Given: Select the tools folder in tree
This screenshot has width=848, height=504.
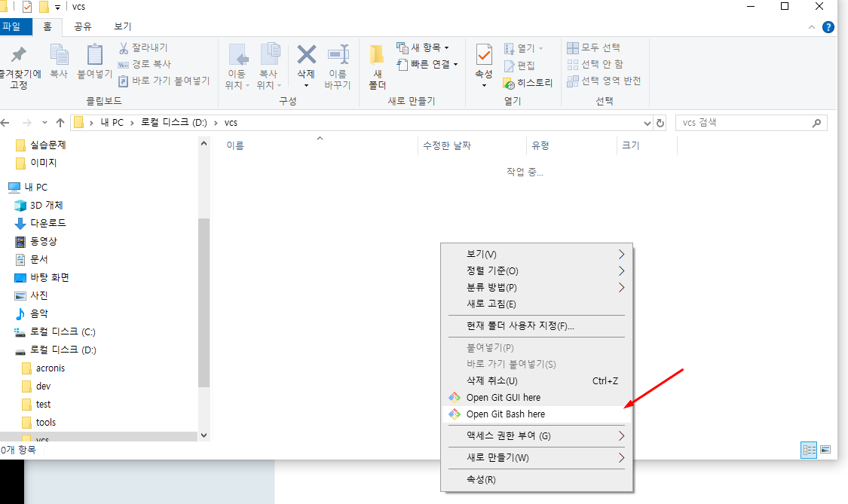Looking at the screenshot, I should 39,423.
